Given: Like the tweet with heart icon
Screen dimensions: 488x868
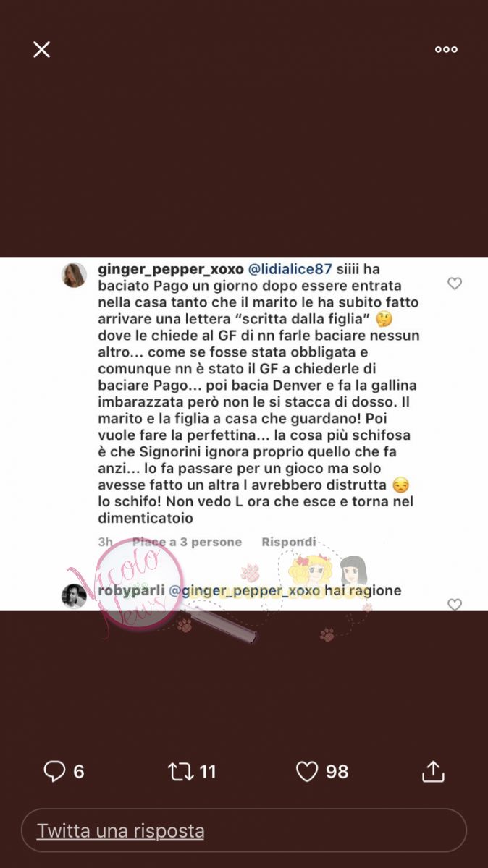Looking at the screenshot, I should (307, 771).
